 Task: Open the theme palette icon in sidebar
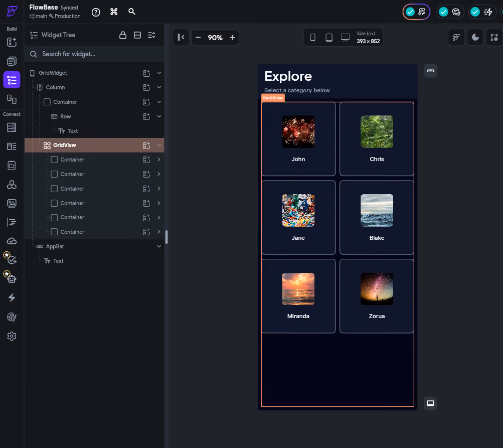pos(12,317)
